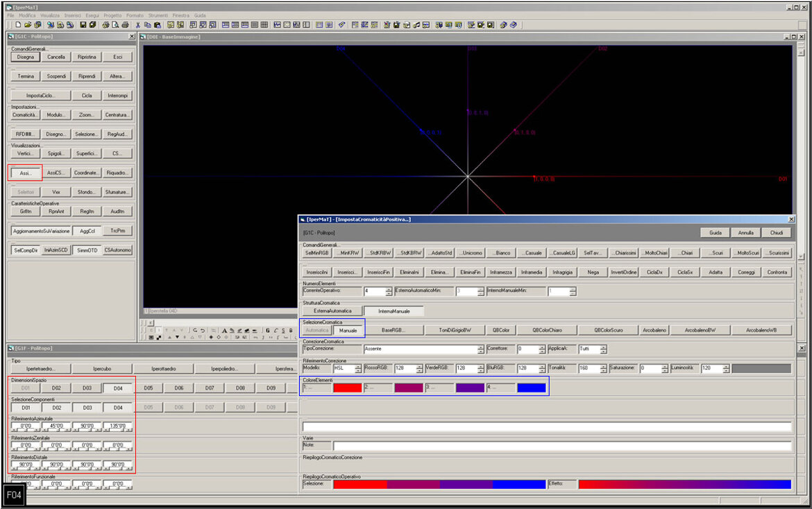Image resolution: width=812 pixels, height=509 pixels.
Task: Expand the Modello HSL selector
Action: 358,369
